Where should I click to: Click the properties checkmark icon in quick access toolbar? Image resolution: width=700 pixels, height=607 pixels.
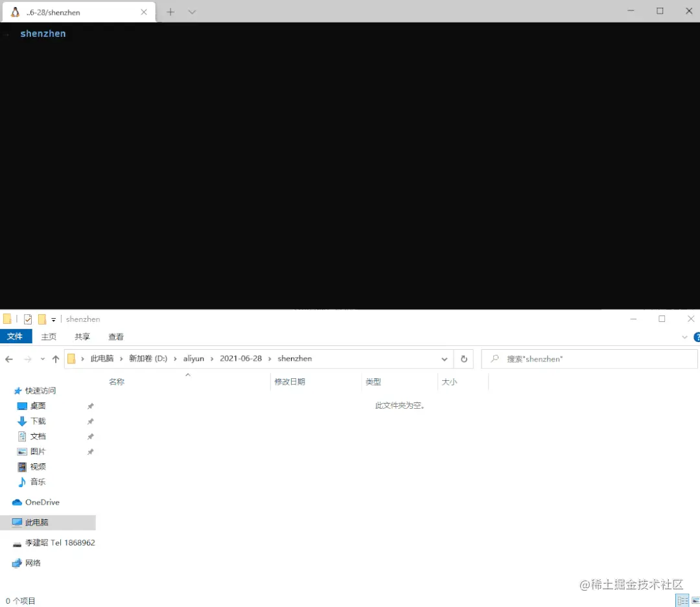point(28,319)
